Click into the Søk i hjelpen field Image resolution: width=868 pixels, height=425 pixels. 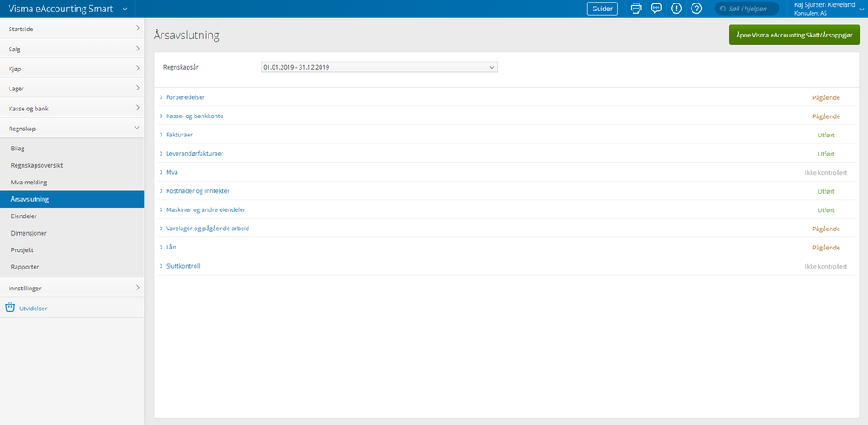746,9
